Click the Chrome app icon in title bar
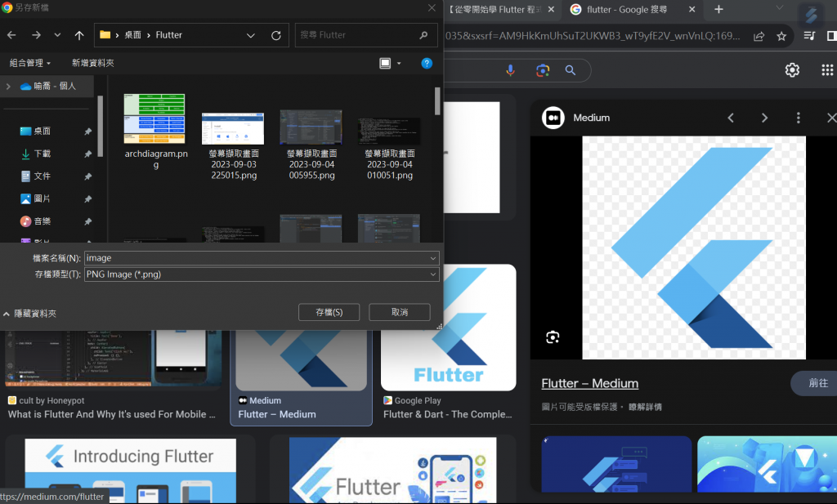The image size is (837, 504). pos(7,7)
